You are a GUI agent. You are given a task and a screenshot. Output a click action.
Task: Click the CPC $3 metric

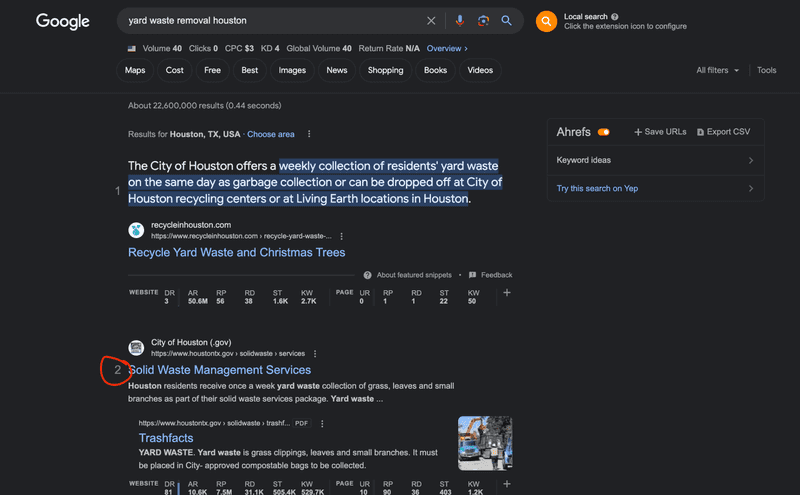point(239,48)
